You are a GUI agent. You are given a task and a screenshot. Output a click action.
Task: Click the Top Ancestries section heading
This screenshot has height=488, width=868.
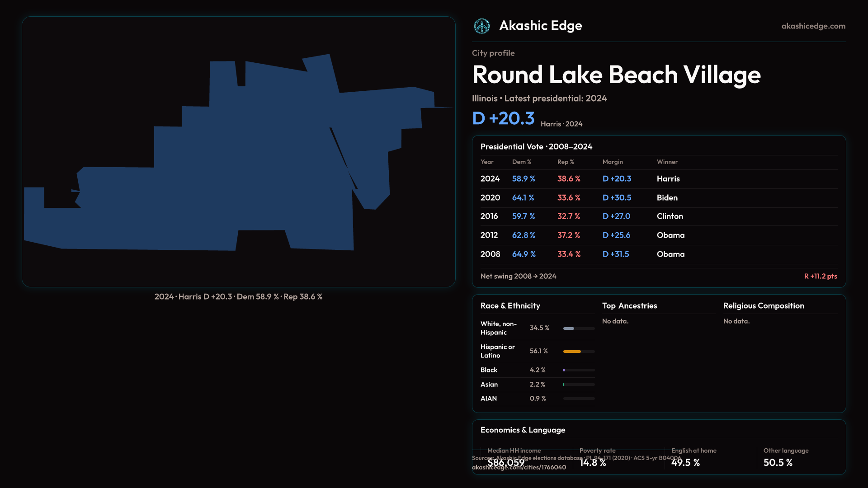click(x=629, y=306)
